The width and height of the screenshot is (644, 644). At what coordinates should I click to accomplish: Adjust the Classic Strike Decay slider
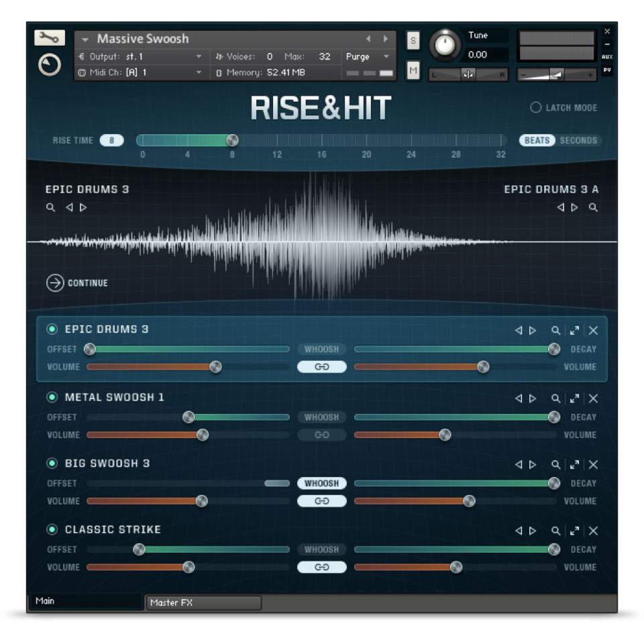point(556,550)
